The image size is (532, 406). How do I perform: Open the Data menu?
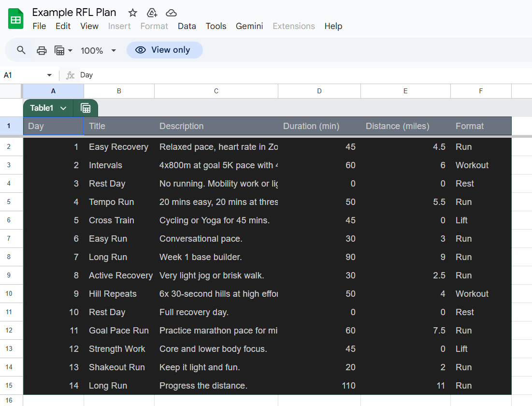(x=187, y=26)
